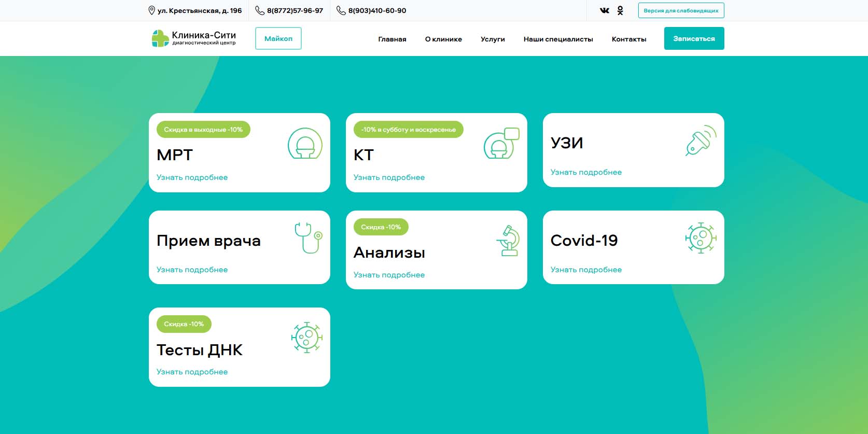Click Узнать подробнее under МРТ

tap(192, 177)
